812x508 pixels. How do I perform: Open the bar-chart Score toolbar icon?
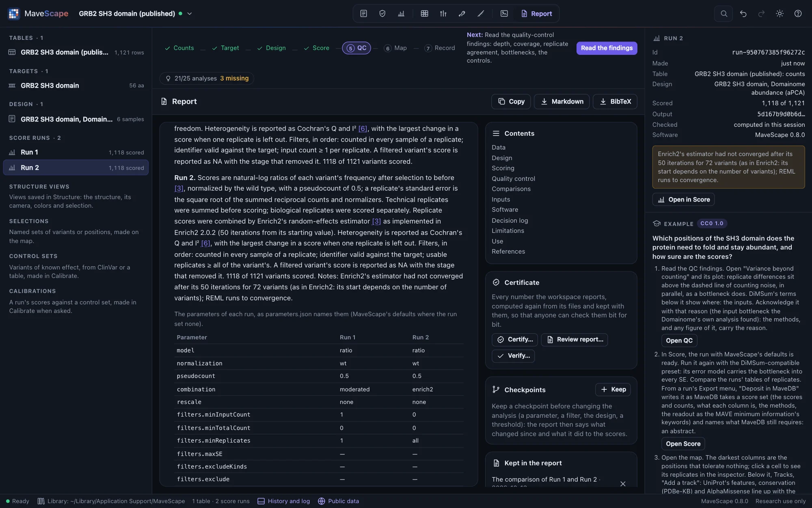tap(401, 13)
